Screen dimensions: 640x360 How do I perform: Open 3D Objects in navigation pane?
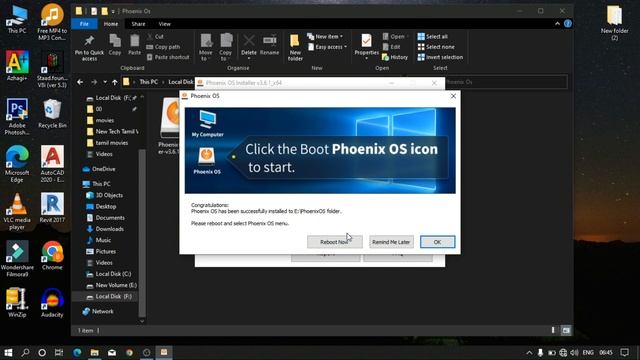104,195
